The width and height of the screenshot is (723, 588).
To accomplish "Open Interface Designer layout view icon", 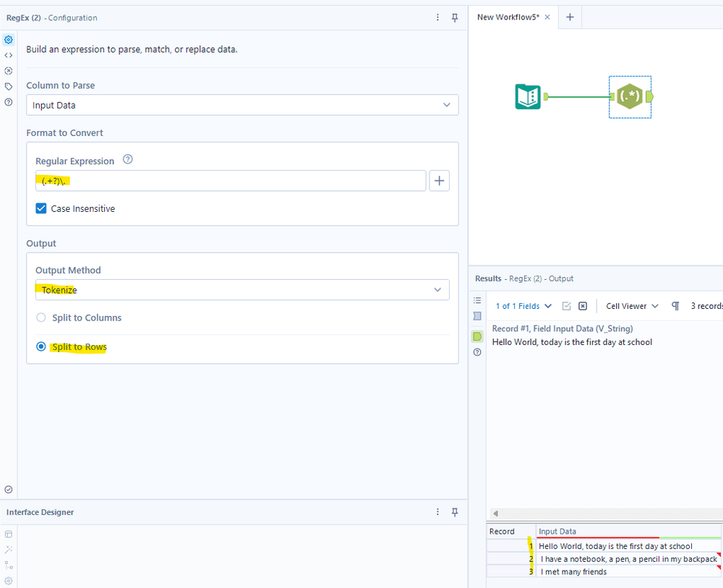I will [x=8, y=534].
